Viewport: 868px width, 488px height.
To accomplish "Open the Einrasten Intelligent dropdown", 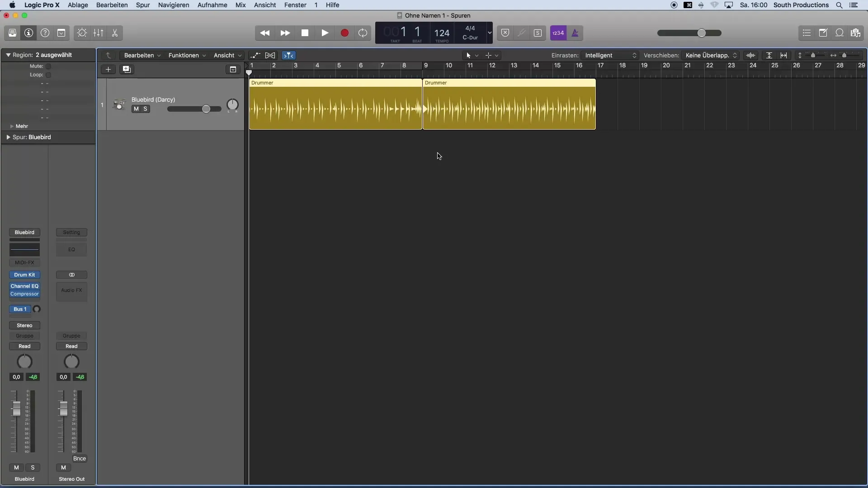I will pyautogui.click(x=610, y=56).
